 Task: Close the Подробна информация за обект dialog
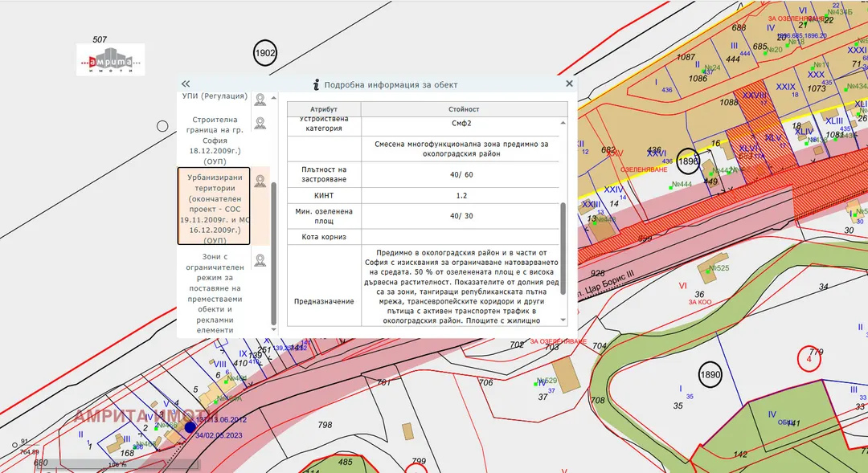pos(569,84)
